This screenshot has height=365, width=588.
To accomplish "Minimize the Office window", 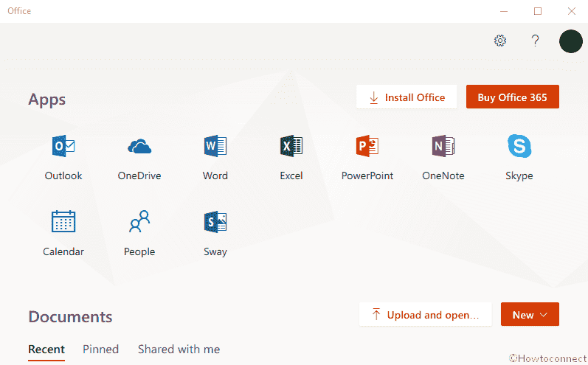I will pos(504,11).
